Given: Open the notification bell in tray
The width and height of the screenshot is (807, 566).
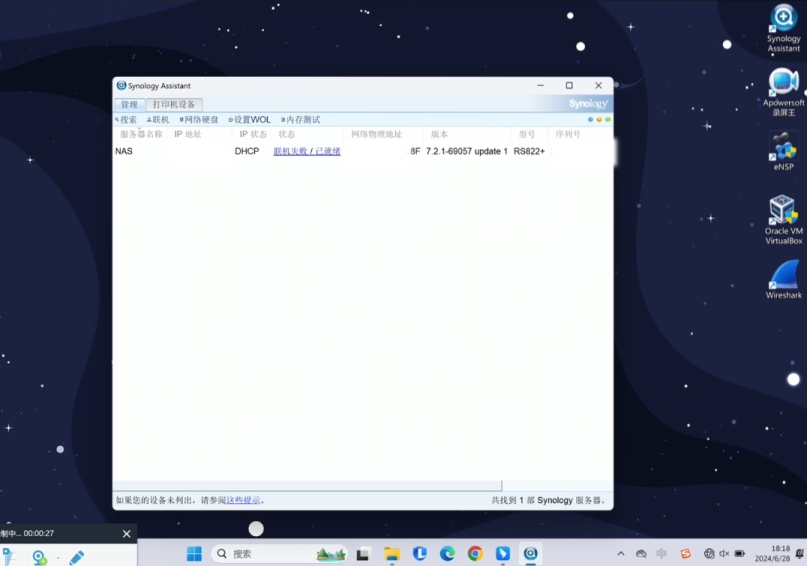Looking at the screenshot, I should point(800,554).
